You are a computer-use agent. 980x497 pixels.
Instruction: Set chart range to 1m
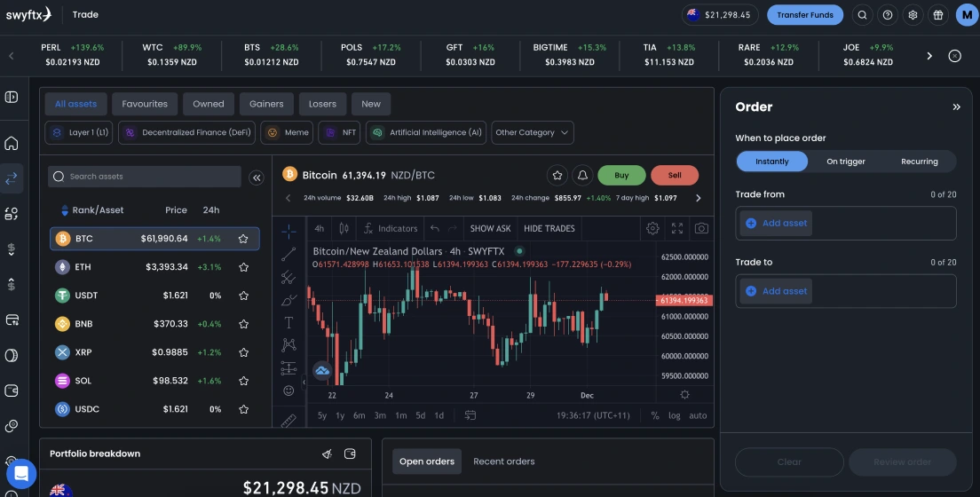400,415
